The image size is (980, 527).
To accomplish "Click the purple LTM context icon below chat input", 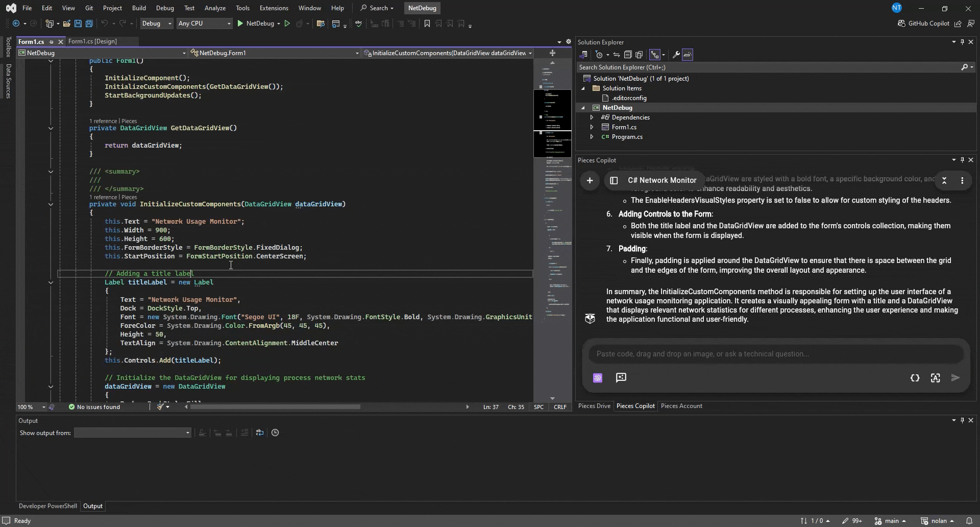I will pos(598,378).
